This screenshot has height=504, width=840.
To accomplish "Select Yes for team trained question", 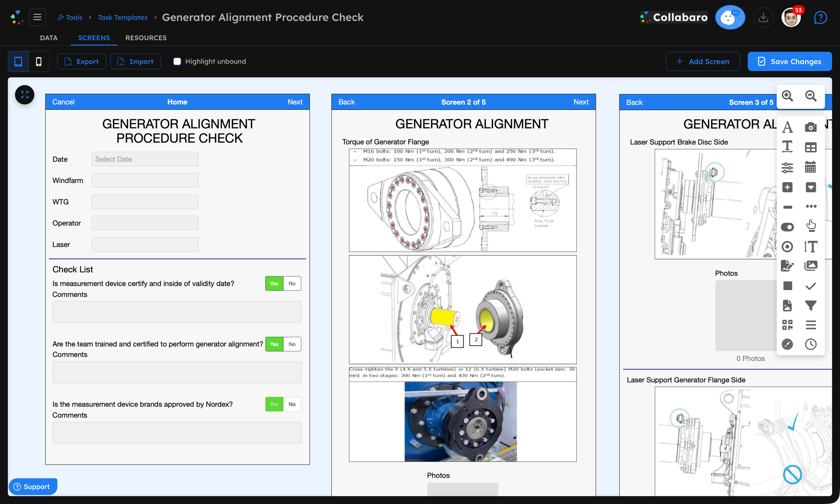I will [274, 344].
